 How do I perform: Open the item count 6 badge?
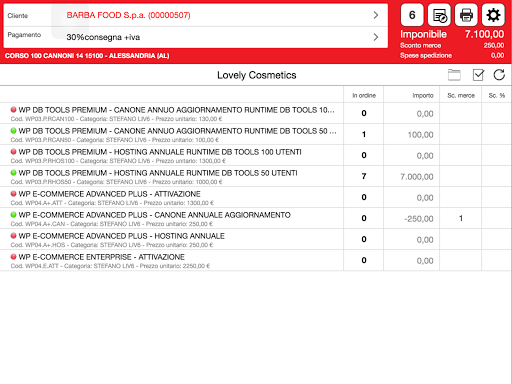pyautogui.click(x=412, y=15)
